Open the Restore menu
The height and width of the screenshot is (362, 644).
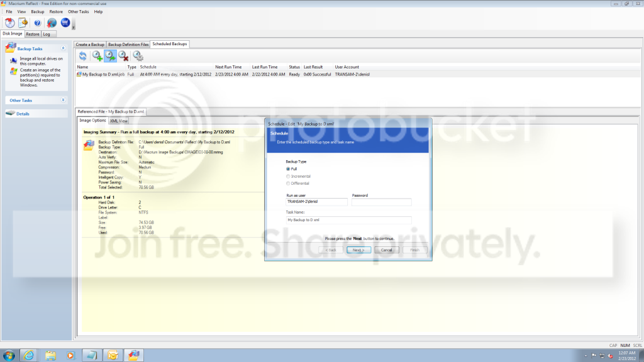56,11
